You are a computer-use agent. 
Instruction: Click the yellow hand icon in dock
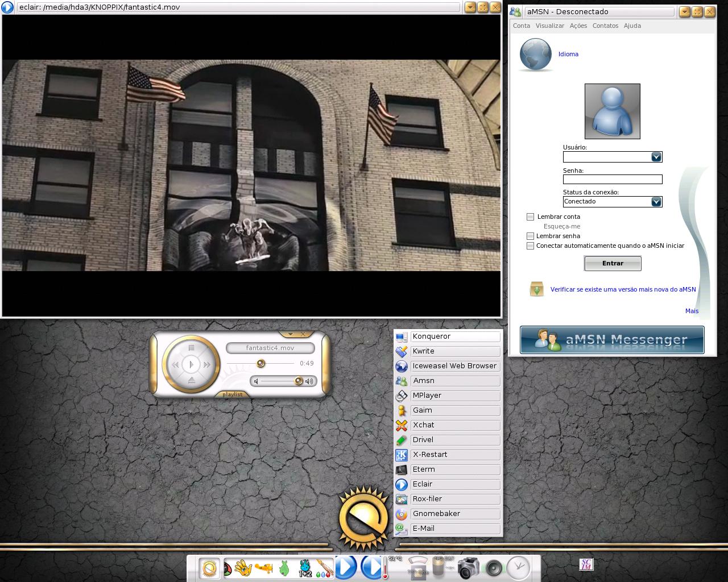(x=243, y=568)
